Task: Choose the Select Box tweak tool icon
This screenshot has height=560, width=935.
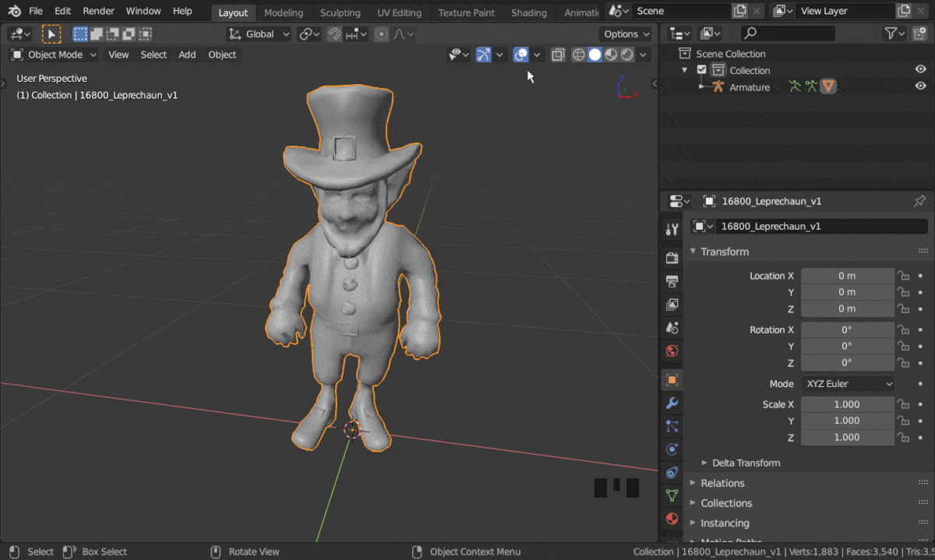Action: [x=51, y=33]
